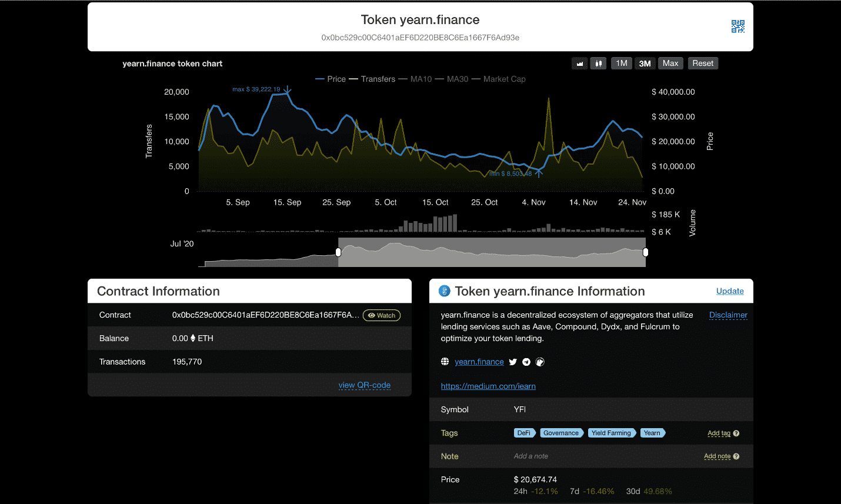Viewport: 841px width, 504px height.
Task: Click the selected range in chart navigator
Action: [492, 252]
